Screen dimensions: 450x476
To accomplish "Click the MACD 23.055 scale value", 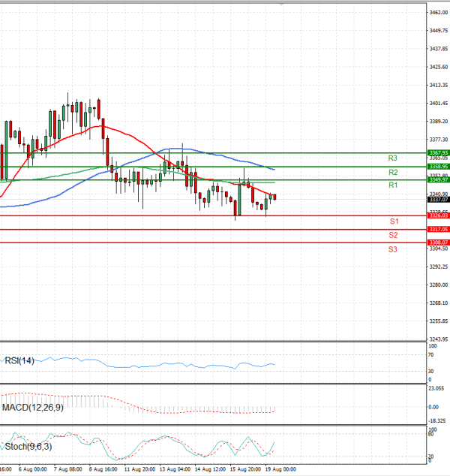I will pyautogui.click(x=436, y=388).
